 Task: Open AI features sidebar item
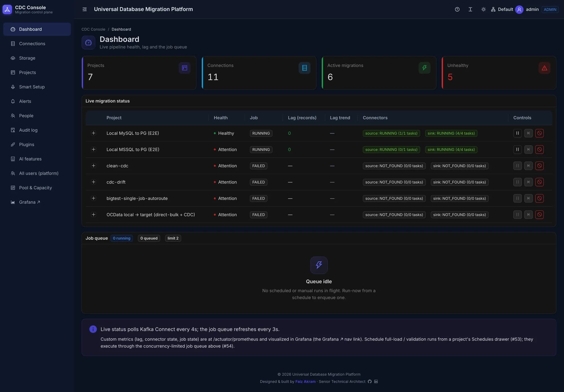pyautogui.click(x=37, y=159)
